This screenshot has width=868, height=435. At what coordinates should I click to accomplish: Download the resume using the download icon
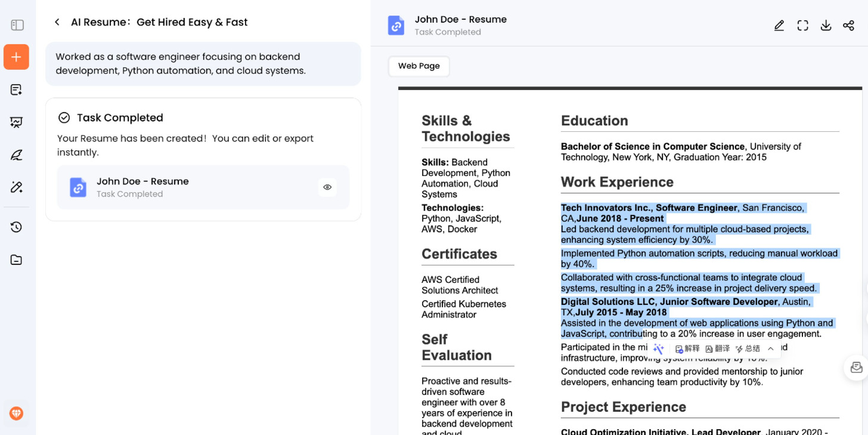826,26
